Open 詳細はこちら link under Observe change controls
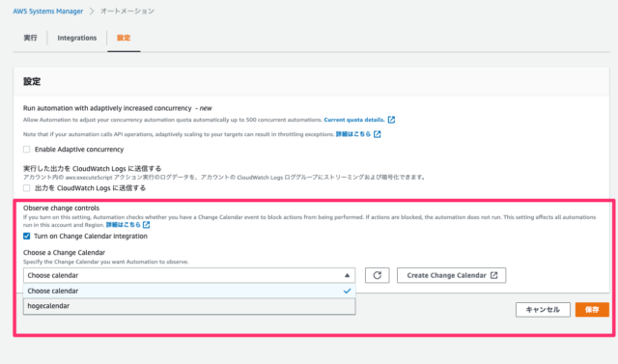Screen dimensions: 618x364 click(x=123, y=225)
